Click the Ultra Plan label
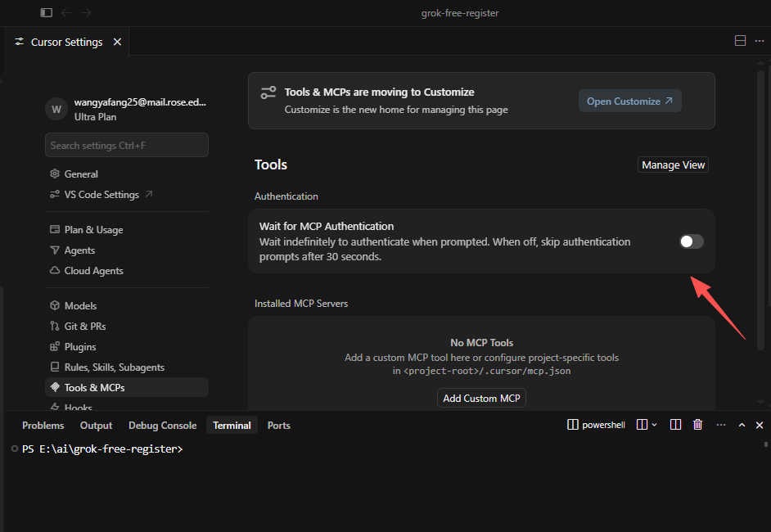771x532 pixels. click(x=96, y=117)
